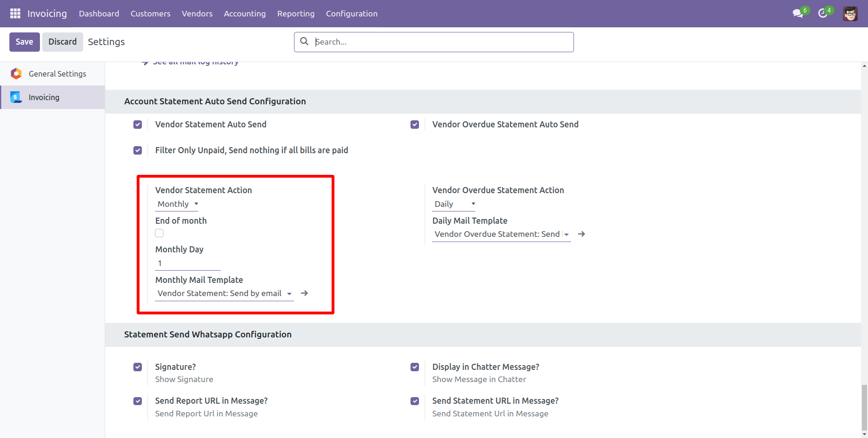Click the Monthly Day input field

[188, 263]
